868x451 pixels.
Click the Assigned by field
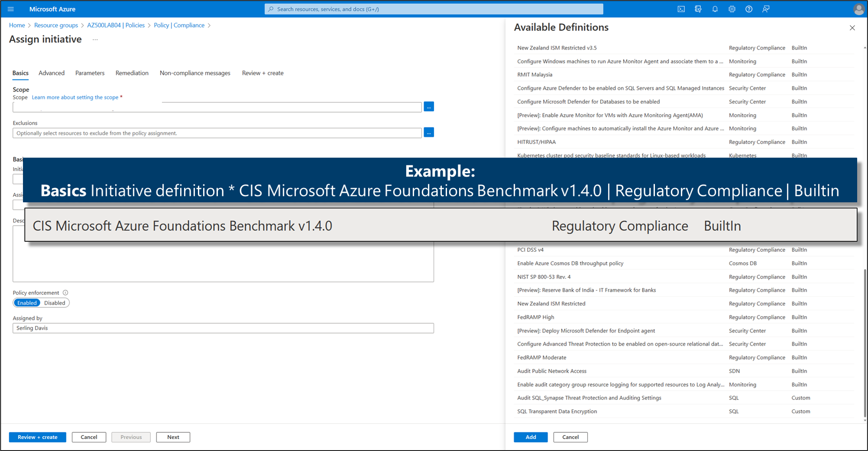(x=223, y=328)
